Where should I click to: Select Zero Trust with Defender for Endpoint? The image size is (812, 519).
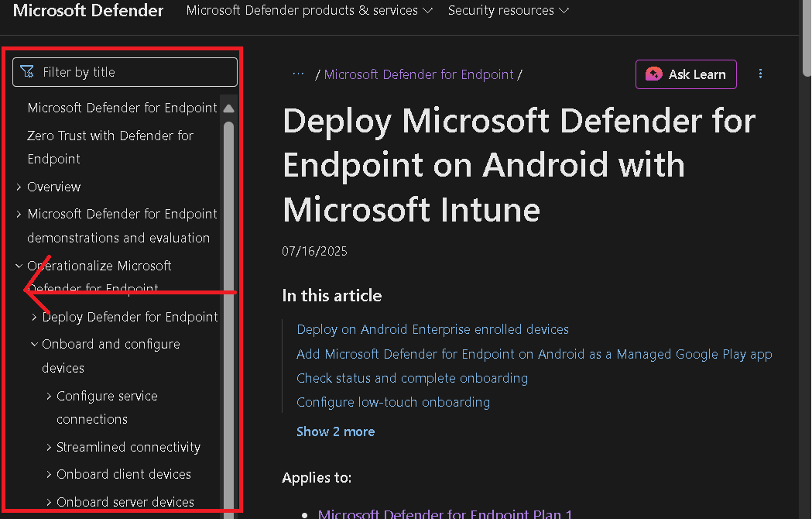110,147
